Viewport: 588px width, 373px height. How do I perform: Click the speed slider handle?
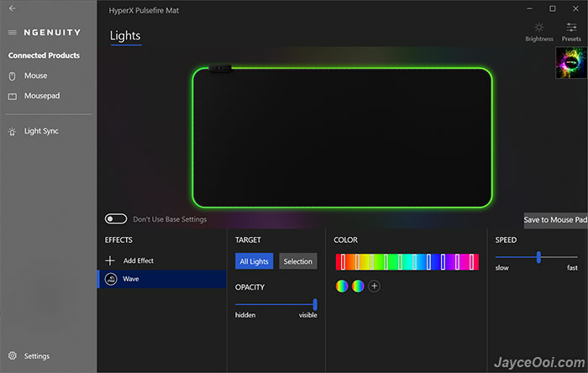[538, 257]
